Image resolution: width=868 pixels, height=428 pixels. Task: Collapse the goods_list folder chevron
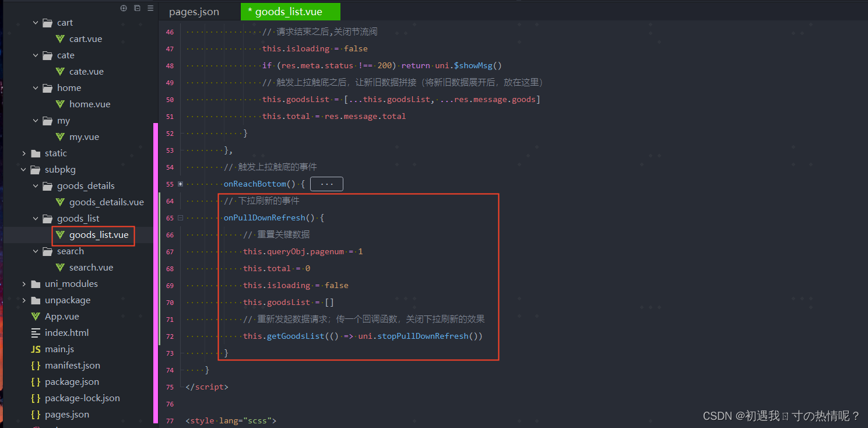click(36, 219)
